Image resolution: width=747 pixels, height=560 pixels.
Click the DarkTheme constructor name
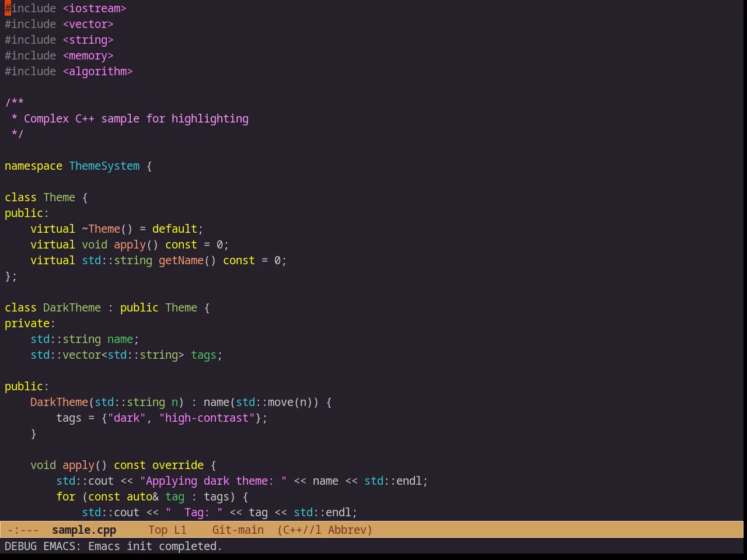point(59,402)
